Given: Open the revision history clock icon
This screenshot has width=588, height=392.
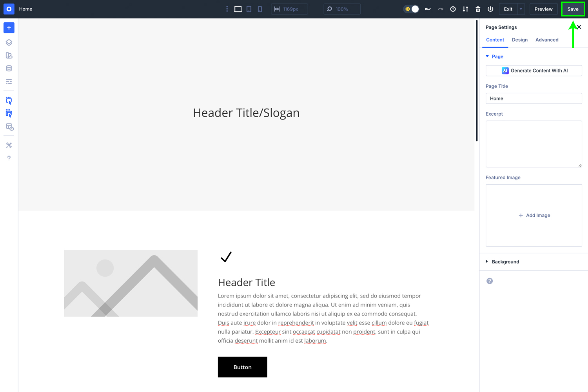Looking at the screenshot, I should pos(453,9).
